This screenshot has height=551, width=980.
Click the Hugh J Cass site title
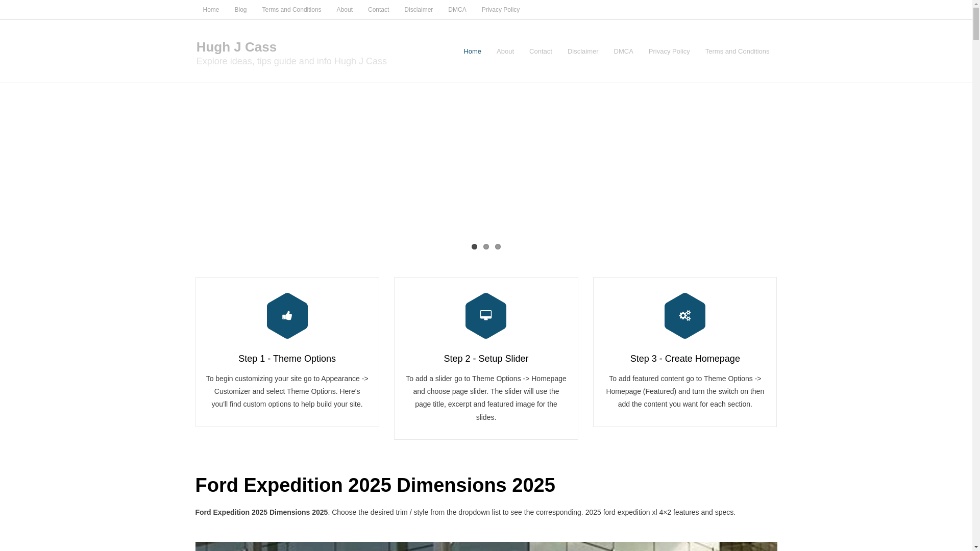coord(236,47)
